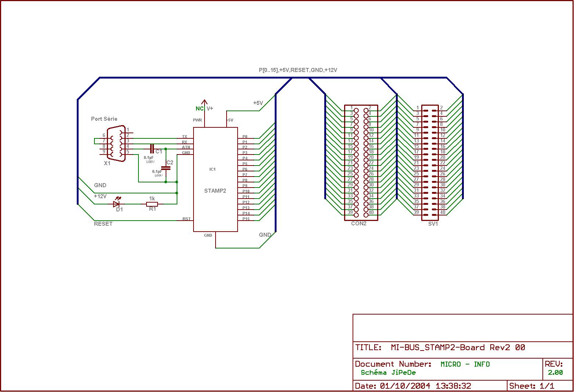Select the SV1 header label

point(433,224)
